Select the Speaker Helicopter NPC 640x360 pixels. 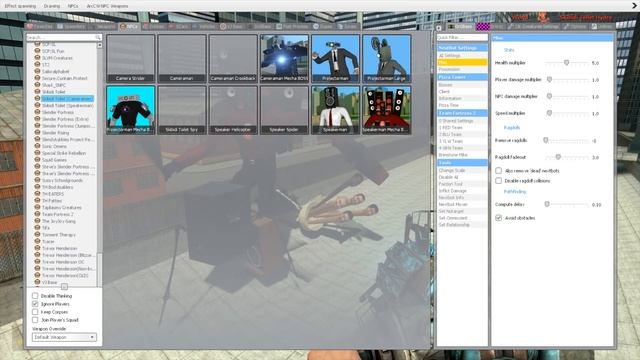[233, 110]
